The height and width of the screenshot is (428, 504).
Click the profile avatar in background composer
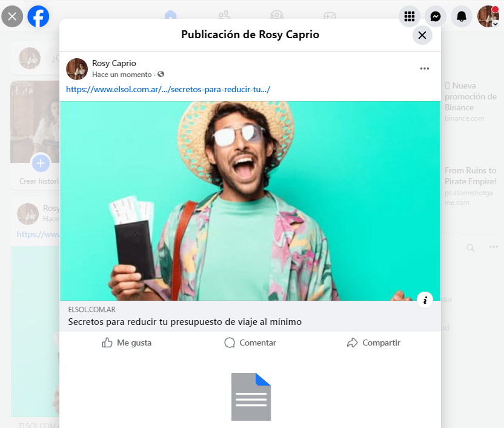(30, 58)
